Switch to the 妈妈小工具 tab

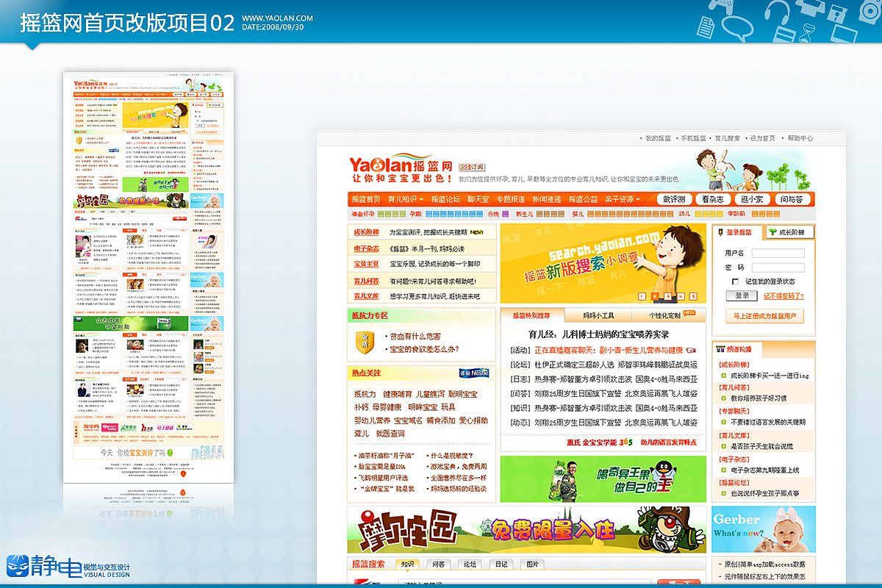(x=600, y=314)
